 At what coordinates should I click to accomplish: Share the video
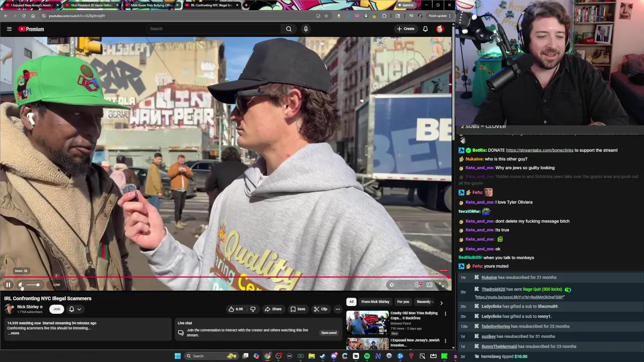click(273, 309)
